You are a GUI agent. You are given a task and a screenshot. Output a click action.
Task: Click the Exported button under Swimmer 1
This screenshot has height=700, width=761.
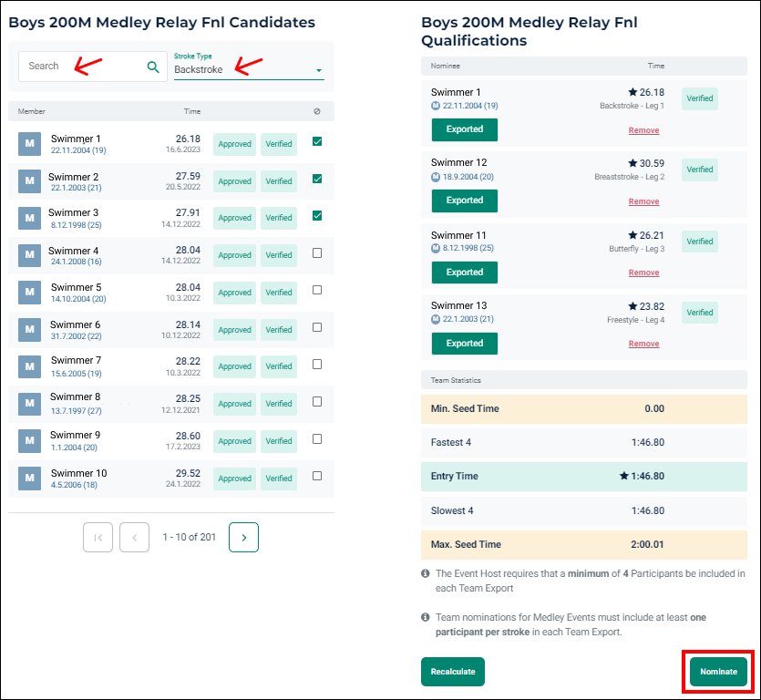(464, 129)
